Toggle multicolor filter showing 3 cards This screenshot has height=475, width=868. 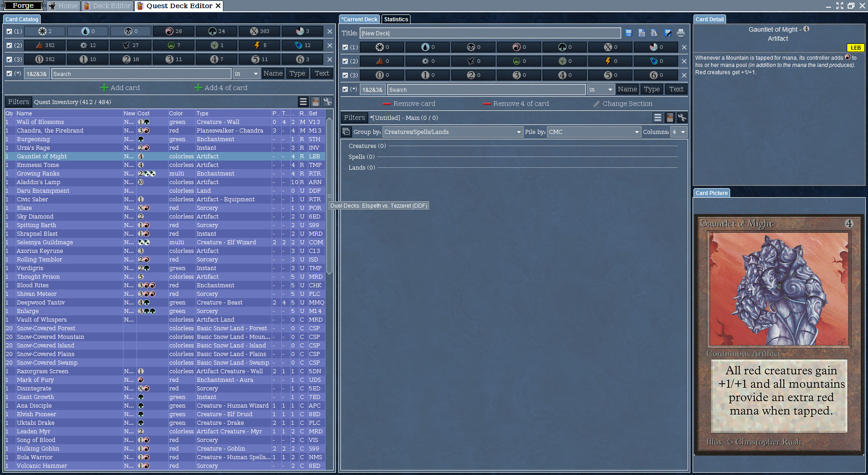tap(302, 31)
